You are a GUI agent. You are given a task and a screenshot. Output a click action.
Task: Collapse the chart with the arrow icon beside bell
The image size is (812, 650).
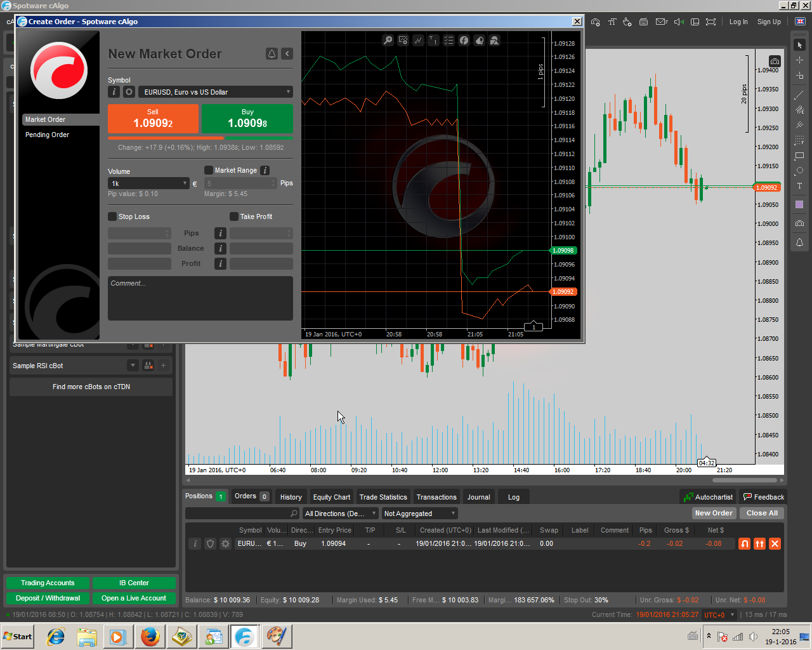coord(287,54)
